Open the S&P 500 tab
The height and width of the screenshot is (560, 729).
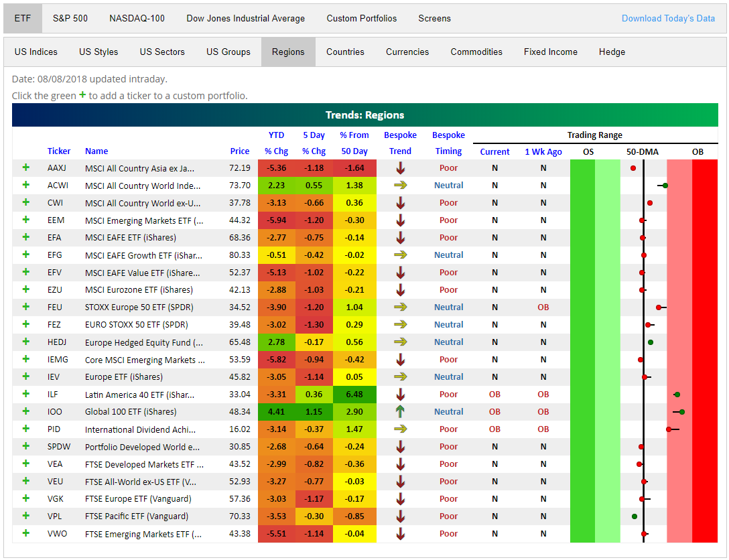pyautogui.click(x=70, y=18)
